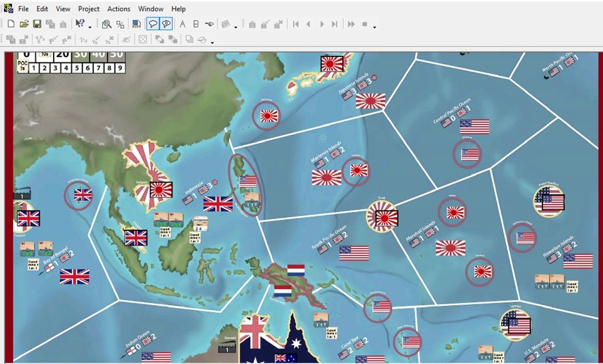The image size is (603, 364).
Task: Click cell 1 on the POC 1s track
Action: click(34, 68)
